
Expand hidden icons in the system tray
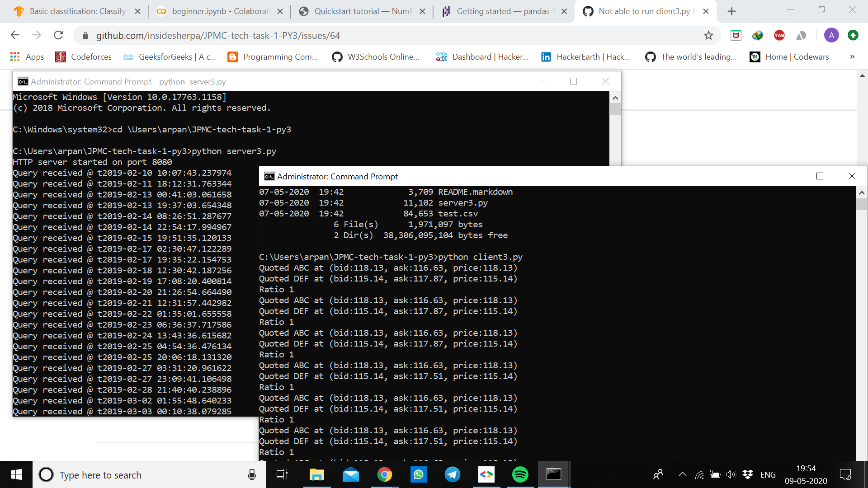[683, 474]
